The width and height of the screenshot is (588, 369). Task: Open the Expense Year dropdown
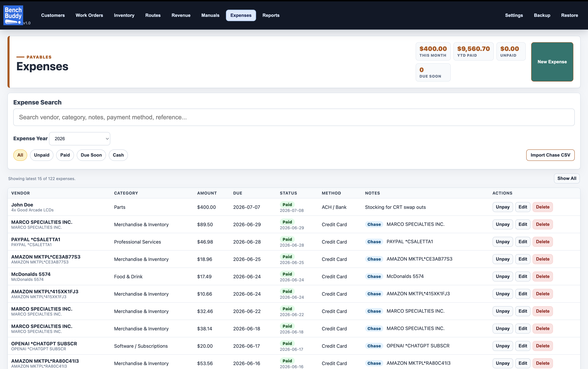click(x=79, y=139)
